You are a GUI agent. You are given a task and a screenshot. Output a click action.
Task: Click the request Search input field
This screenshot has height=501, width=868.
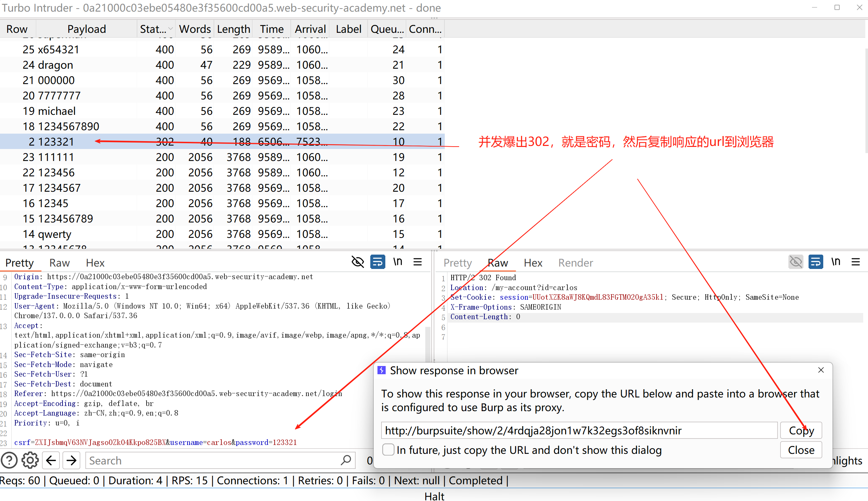click(x=213, y=460)
